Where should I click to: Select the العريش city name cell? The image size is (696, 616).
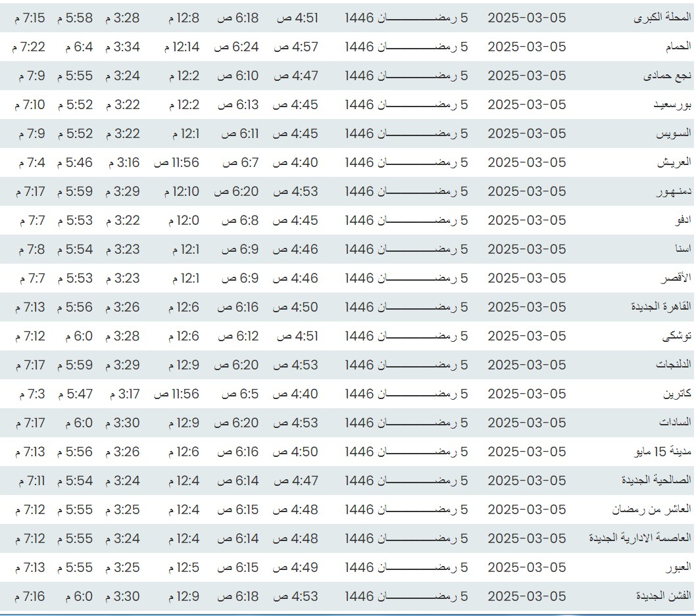pos(674,163)
